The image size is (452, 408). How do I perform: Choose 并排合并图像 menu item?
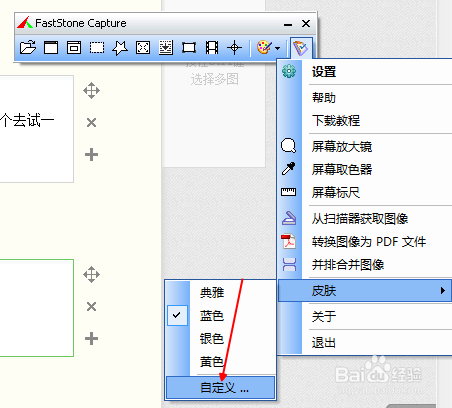[x=365, y=265]
